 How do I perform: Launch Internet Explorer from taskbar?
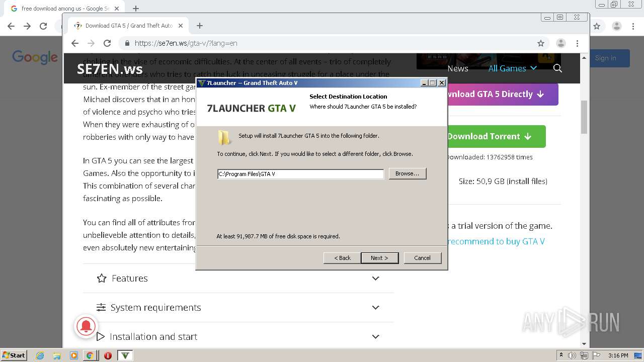pyautogui.click(x=40, y=355)
